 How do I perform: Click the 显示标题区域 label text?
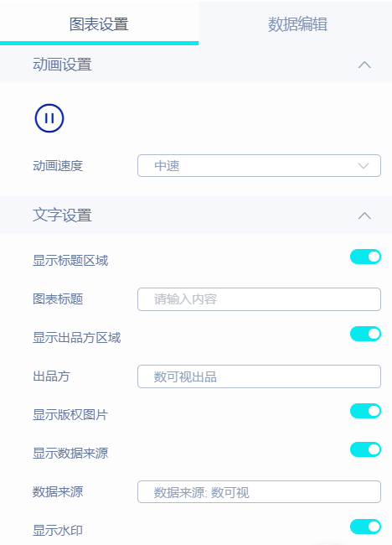70,260
